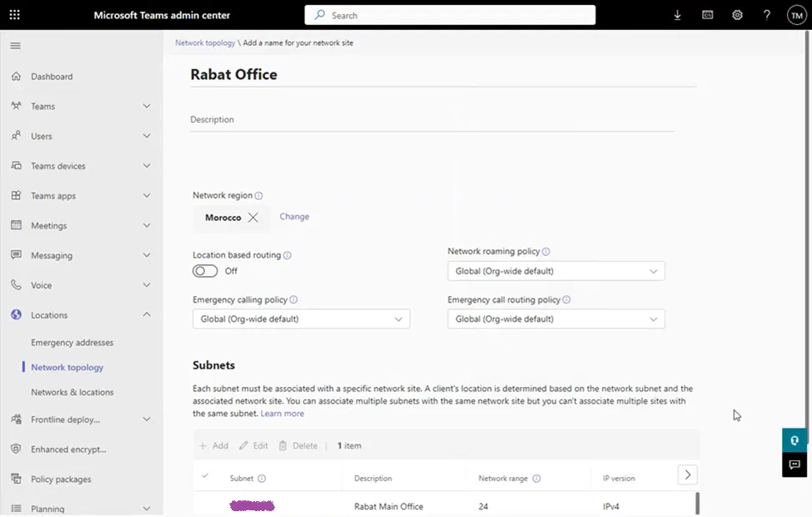Viewport: 812px width, 517px height.
Task: Click the Network region info icon
Action: point(258,196)
